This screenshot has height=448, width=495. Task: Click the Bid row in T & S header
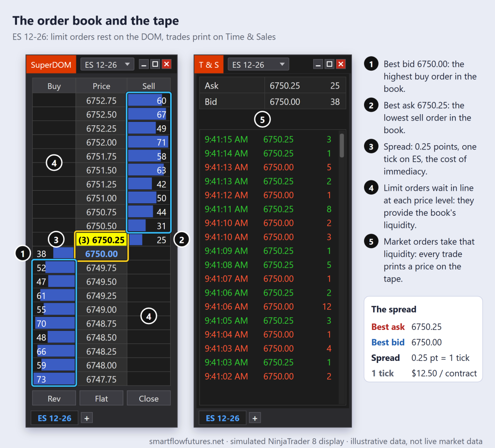click(273, 102)
